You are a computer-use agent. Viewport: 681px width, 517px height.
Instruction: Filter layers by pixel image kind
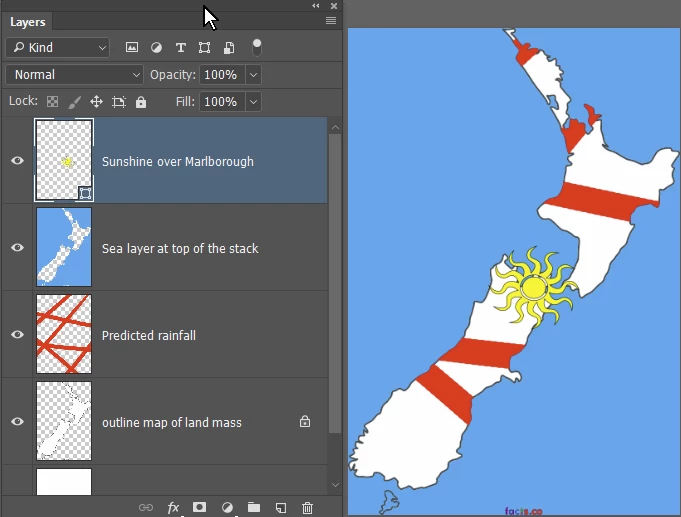coord(132,47)
